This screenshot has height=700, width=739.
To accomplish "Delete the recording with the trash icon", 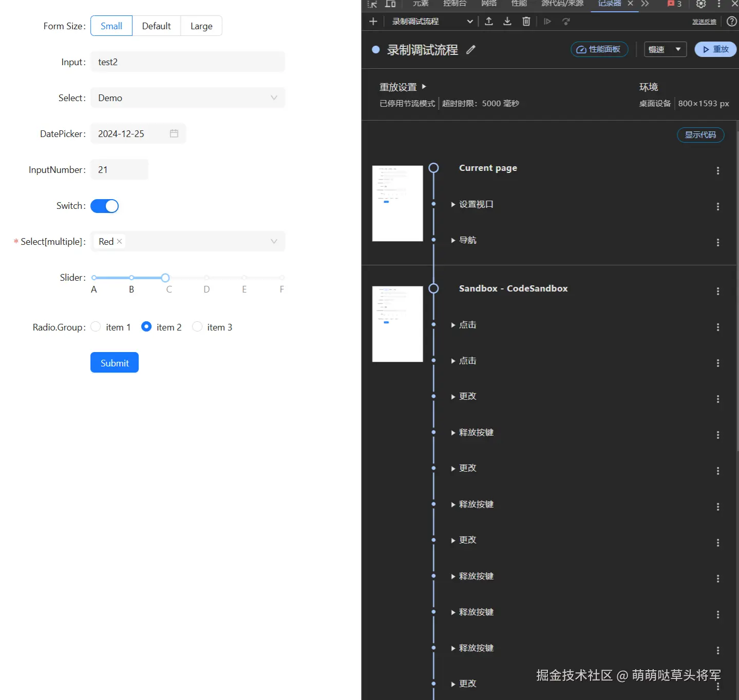I will 526,21.
